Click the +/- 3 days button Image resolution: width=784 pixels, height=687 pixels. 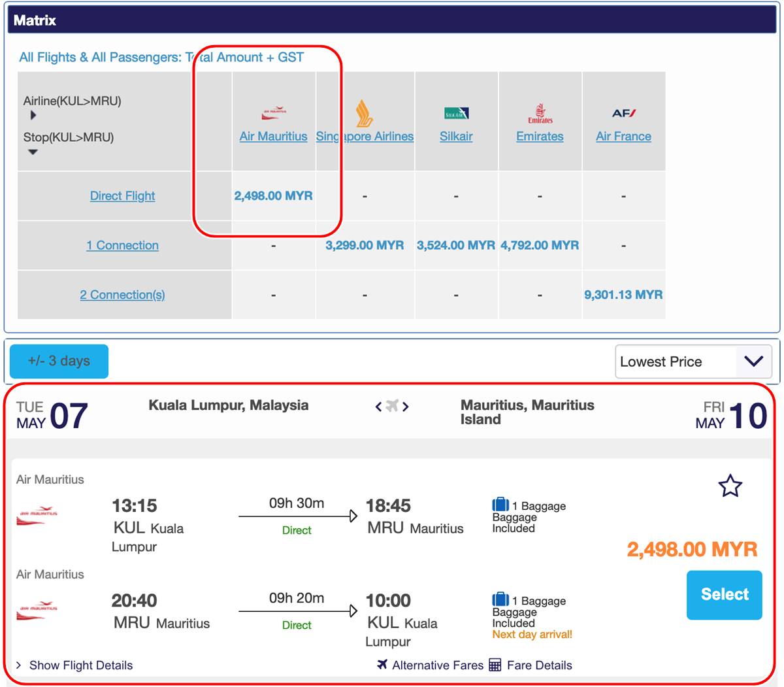coord(59,361)
